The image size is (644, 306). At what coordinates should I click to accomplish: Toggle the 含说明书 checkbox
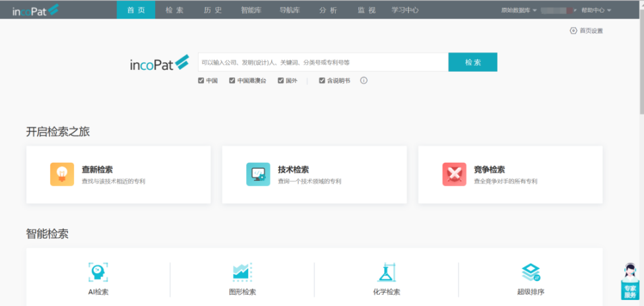coord(322,80)
